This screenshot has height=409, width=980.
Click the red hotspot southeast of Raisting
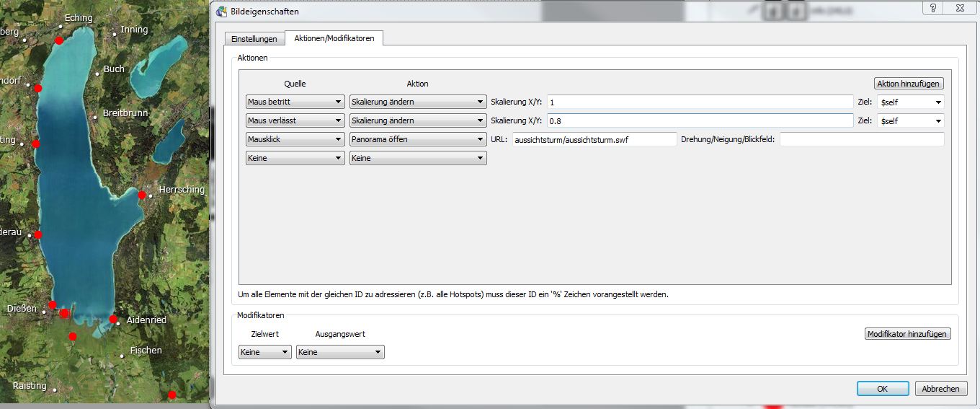(171, 395)
